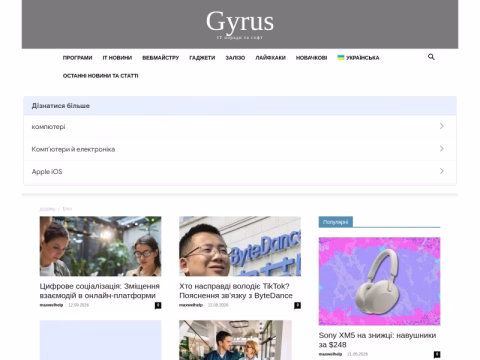480x360 pixels.
Task: Click date under TikTok ownership article
Action: (218, 305)
